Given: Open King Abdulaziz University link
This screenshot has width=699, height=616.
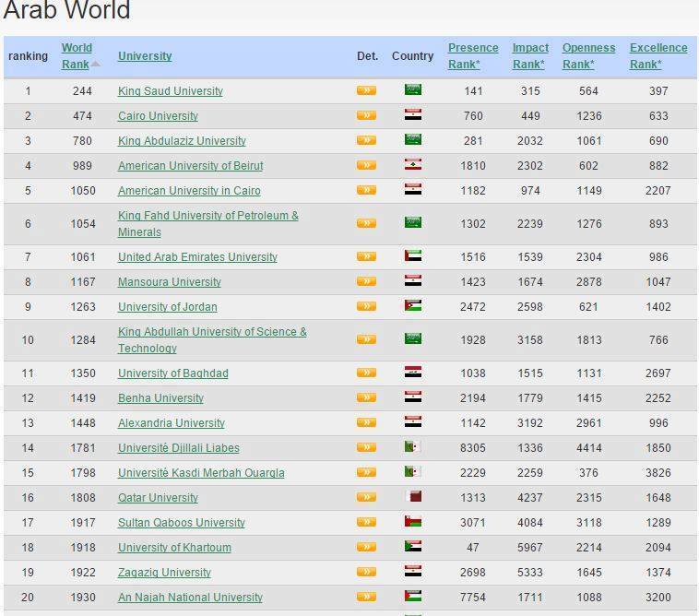Looking at the screenshot, I should (x=182, y=141).
